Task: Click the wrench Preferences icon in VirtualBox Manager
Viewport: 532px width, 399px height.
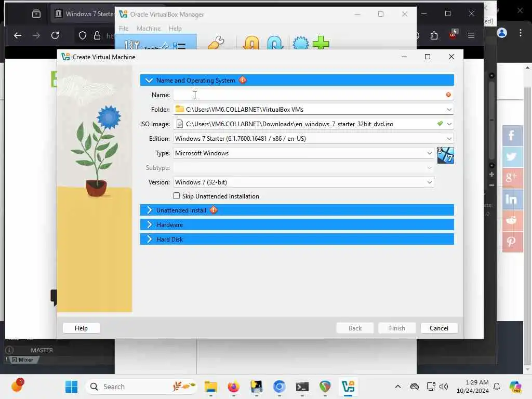Action: pos(216,43)
